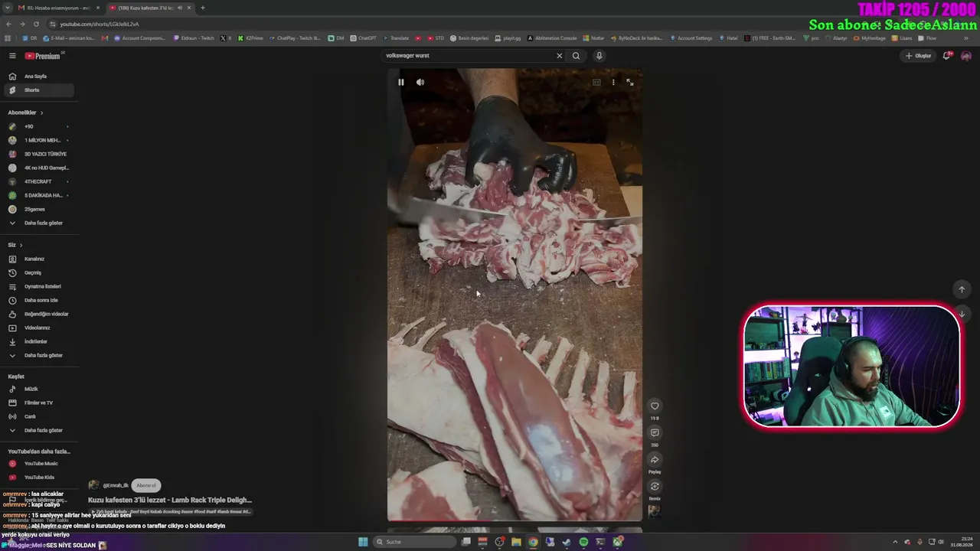
Task: Go to YouTube Premium home via logo
Action: click(43, 56)
